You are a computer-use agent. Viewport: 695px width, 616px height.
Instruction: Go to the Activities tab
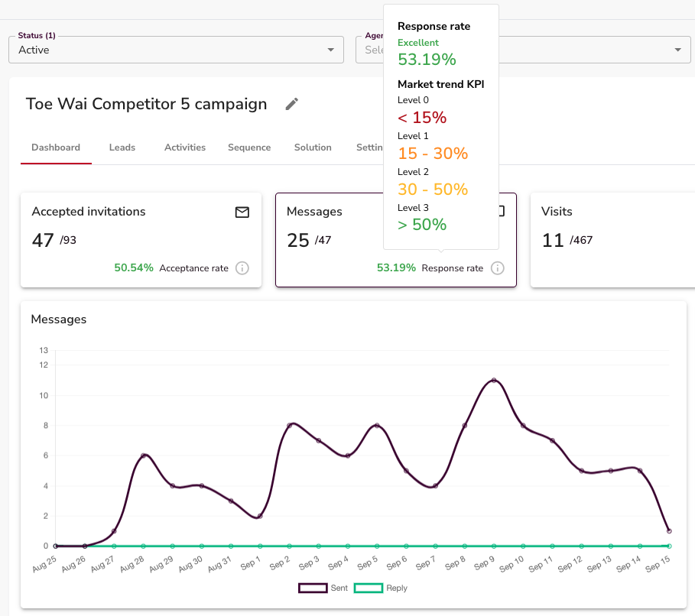(185, 148)
